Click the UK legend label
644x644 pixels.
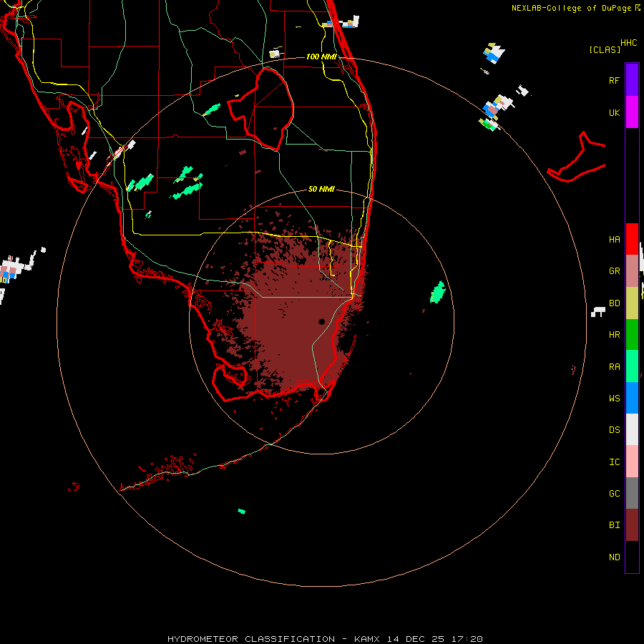coord(614,112)
